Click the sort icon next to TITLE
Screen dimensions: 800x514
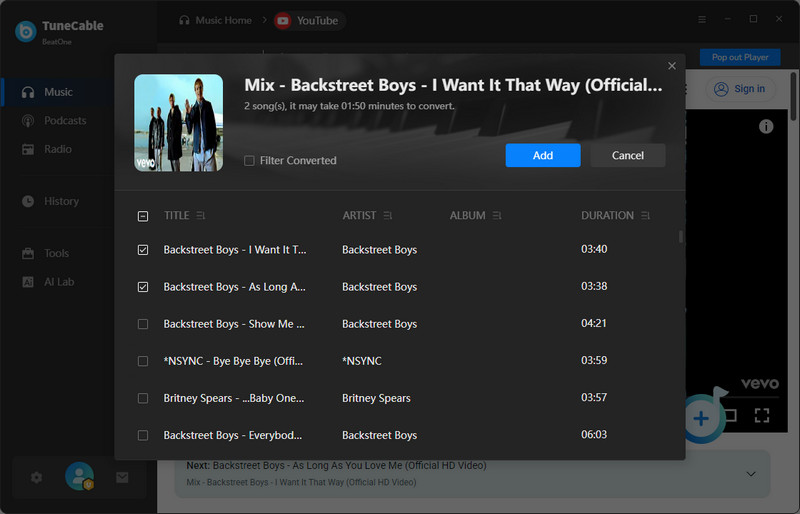201,216
